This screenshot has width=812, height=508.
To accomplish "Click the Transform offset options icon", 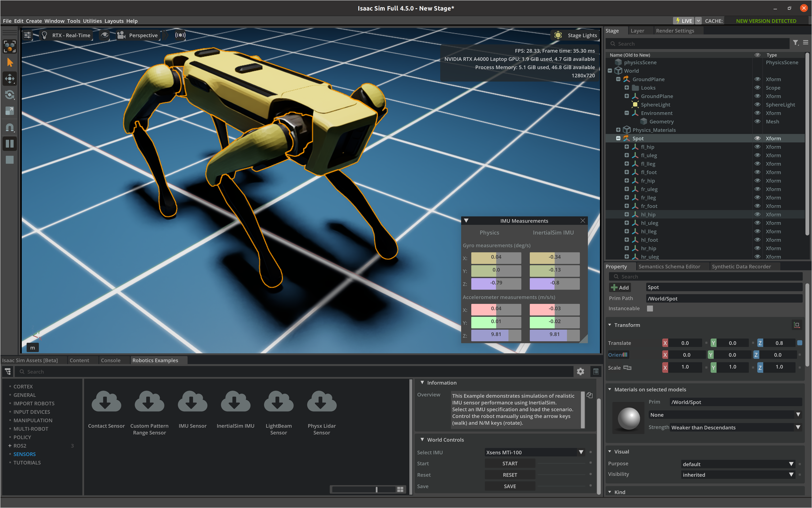I will tap(797, 325).
